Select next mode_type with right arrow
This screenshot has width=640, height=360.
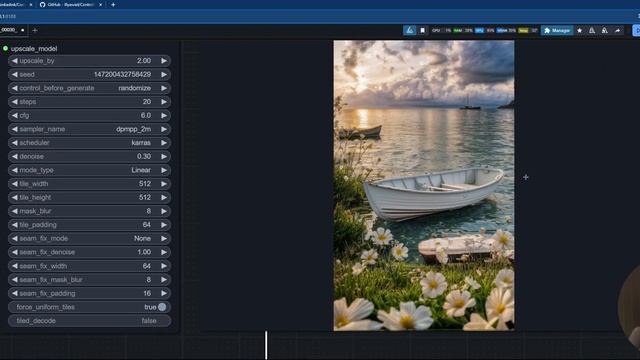(x=164, y=170)
